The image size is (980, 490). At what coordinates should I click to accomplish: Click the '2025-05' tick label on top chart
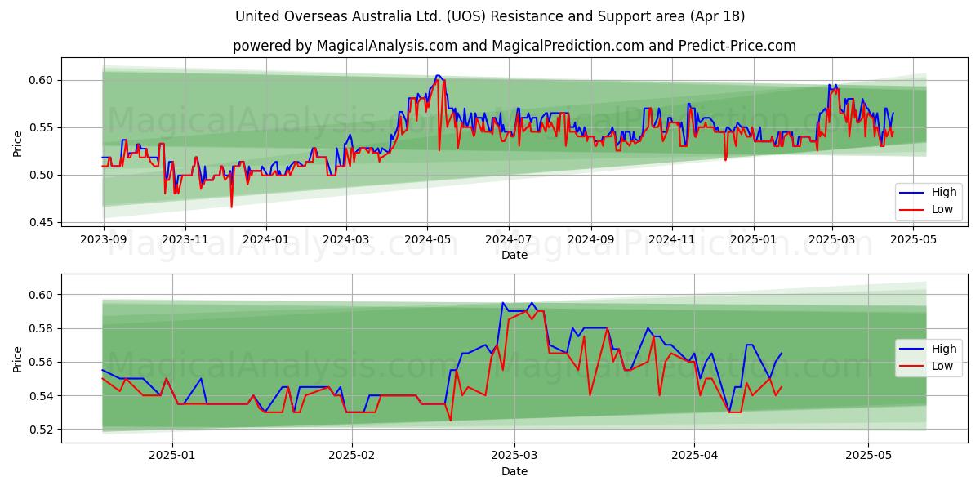tap(914, 241)
